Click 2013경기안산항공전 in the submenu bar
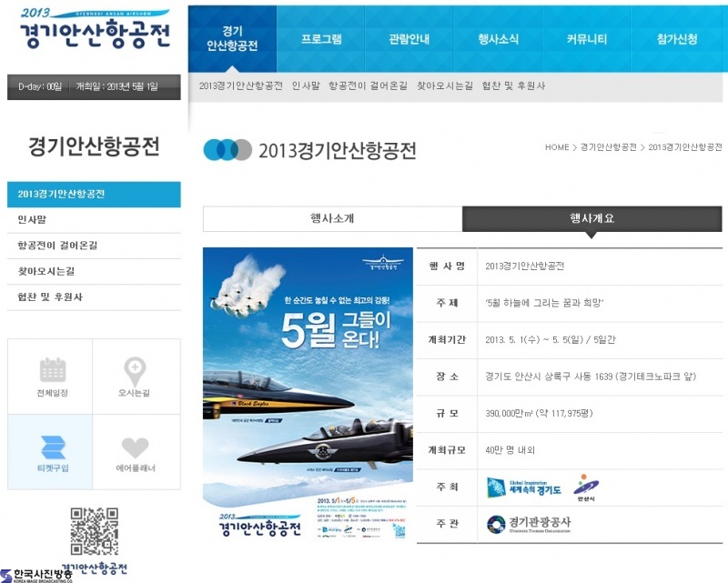Screen dimensions: 728x583 (240, 85)
